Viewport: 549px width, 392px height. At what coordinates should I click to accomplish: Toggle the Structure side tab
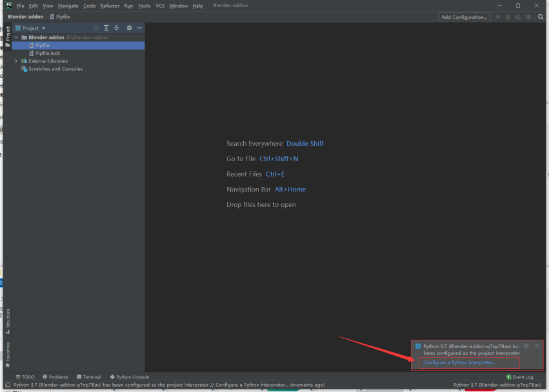[x=7, y=321]
